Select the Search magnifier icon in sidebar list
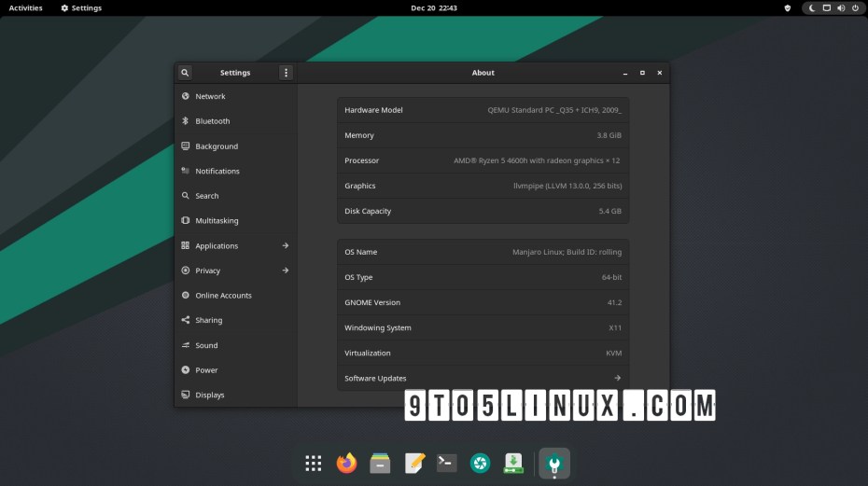868x486 pixels. (186, 195)
